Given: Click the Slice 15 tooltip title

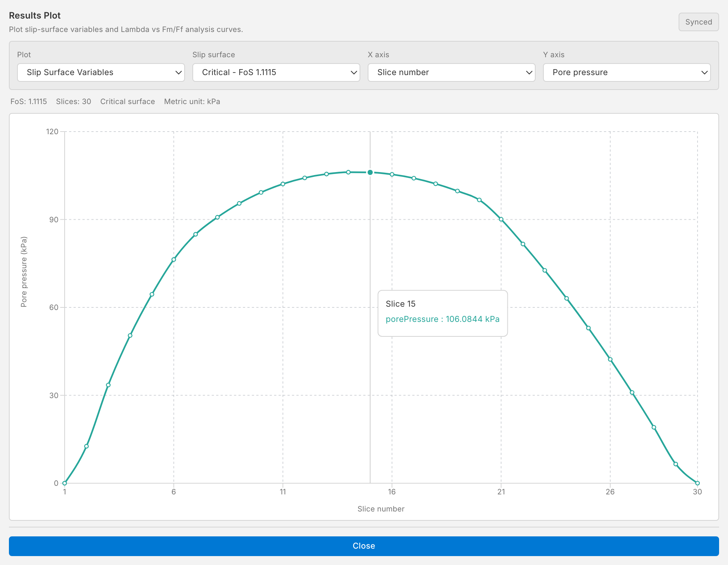Looking at the screenshot, I should (400, 304).
